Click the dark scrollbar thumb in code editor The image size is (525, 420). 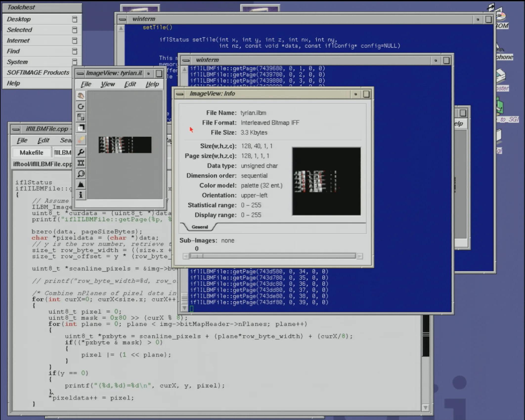click(x=426, y=336)
